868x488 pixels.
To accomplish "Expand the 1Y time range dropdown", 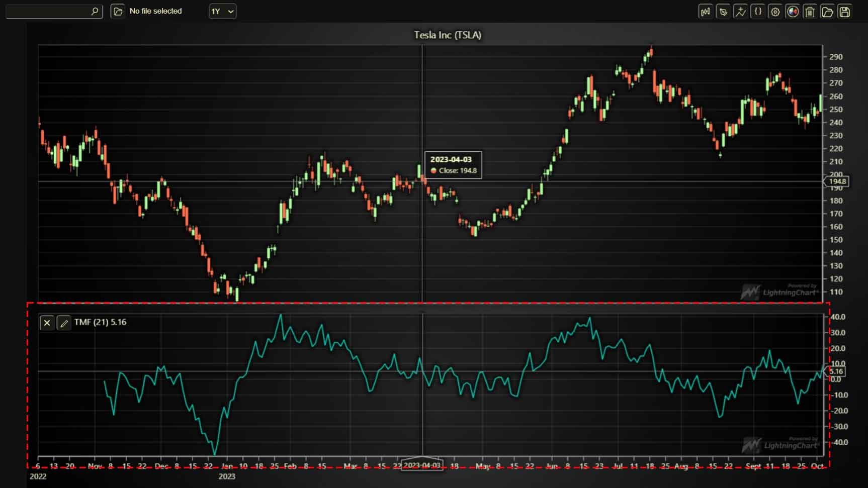I will tap(223, 11).
